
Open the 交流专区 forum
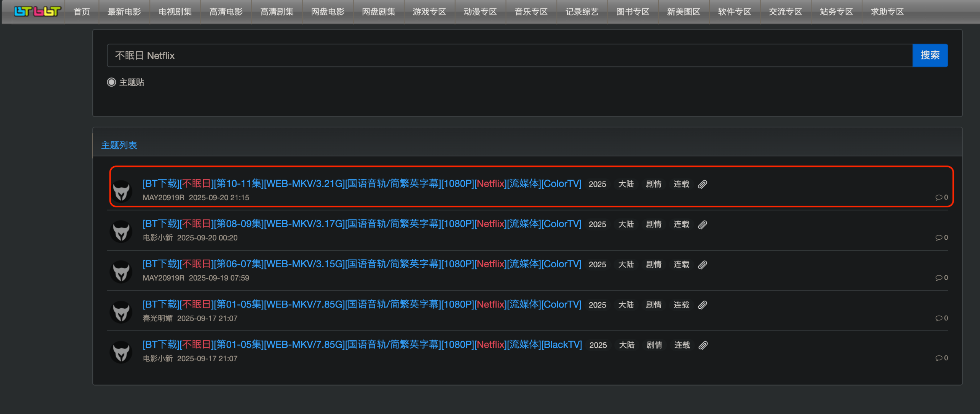(786, 12)
